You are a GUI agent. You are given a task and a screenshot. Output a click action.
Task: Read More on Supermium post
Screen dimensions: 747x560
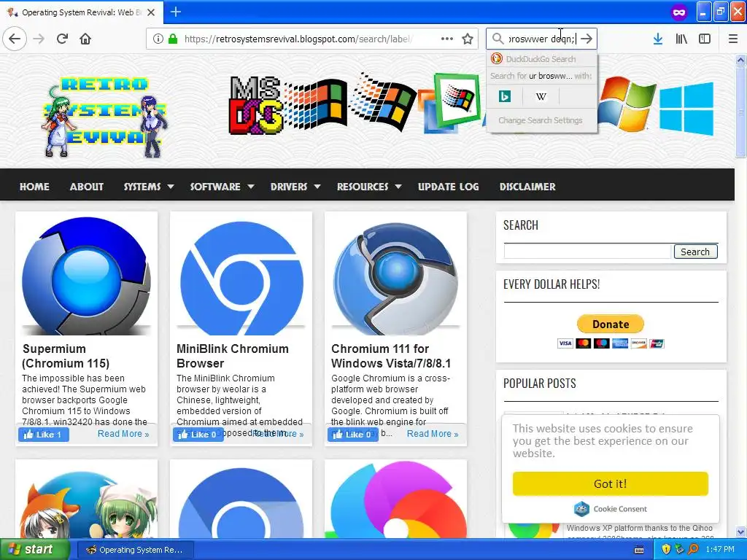click(x=123, y=434)
